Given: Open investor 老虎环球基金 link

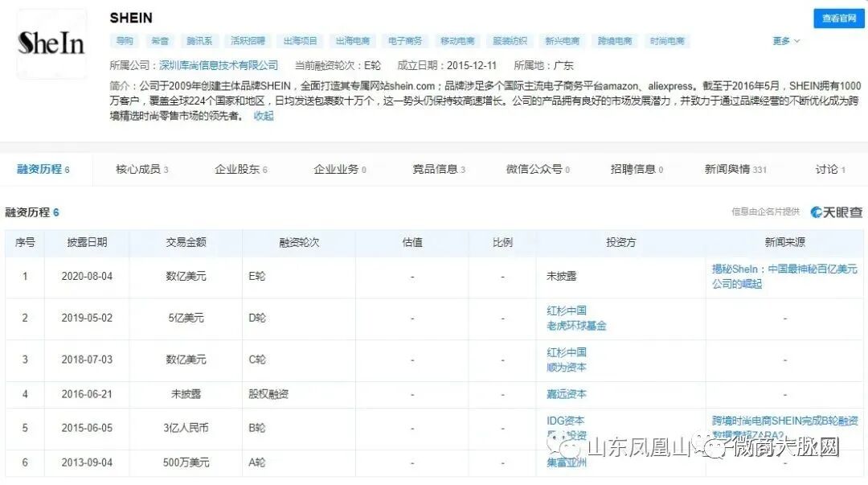Looking at the screenshot, I should coord(576,326).
